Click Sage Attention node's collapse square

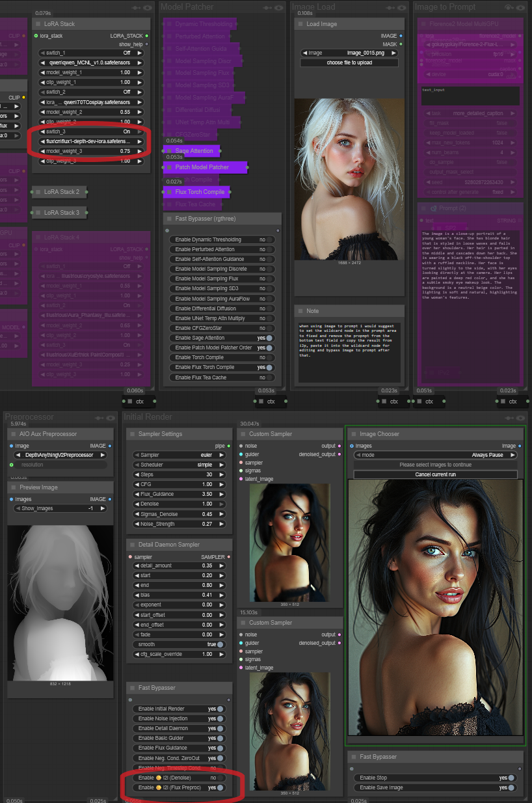coord(169,151)
